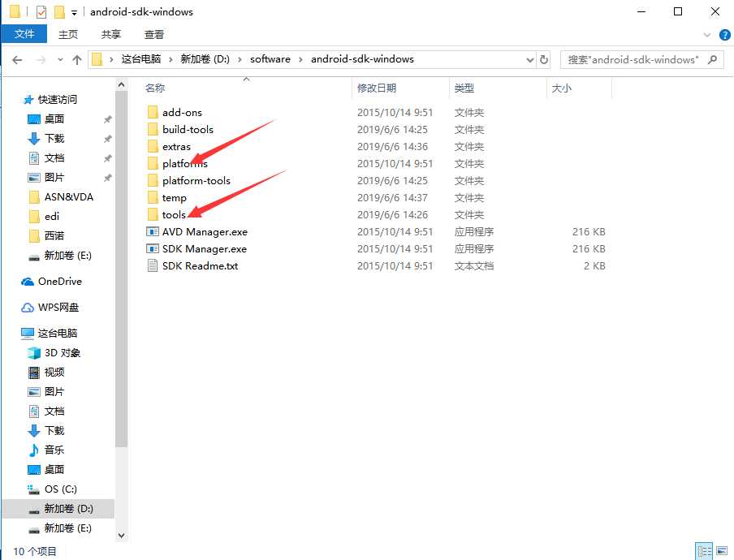Image resolution: width=734 pixels, height=560 pixels.
Task: Select 新加卷 (D:) in address breadcrumb
Action: (205, 59)
